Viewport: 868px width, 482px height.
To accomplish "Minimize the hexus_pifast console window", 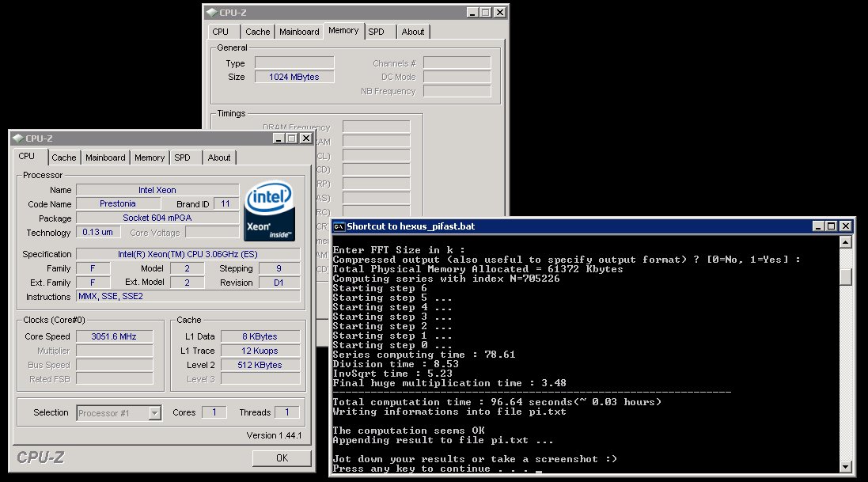I will pos(818,226).
